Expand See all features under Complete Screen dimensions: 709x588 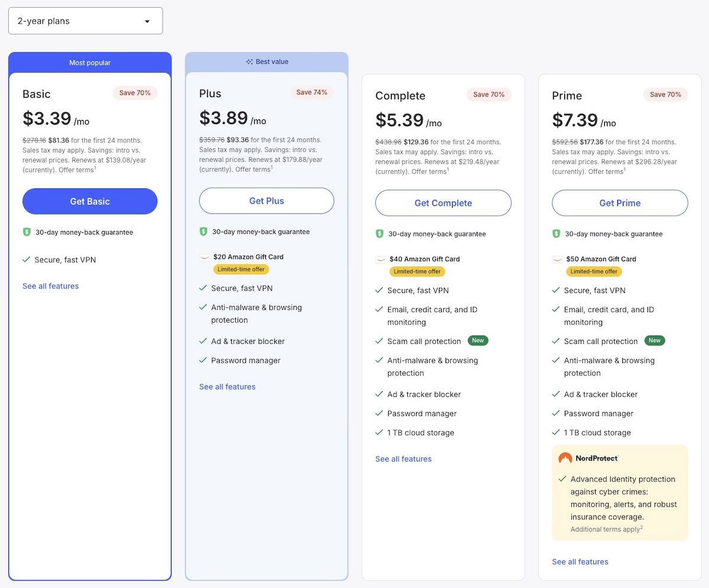(x=404, y=459)
